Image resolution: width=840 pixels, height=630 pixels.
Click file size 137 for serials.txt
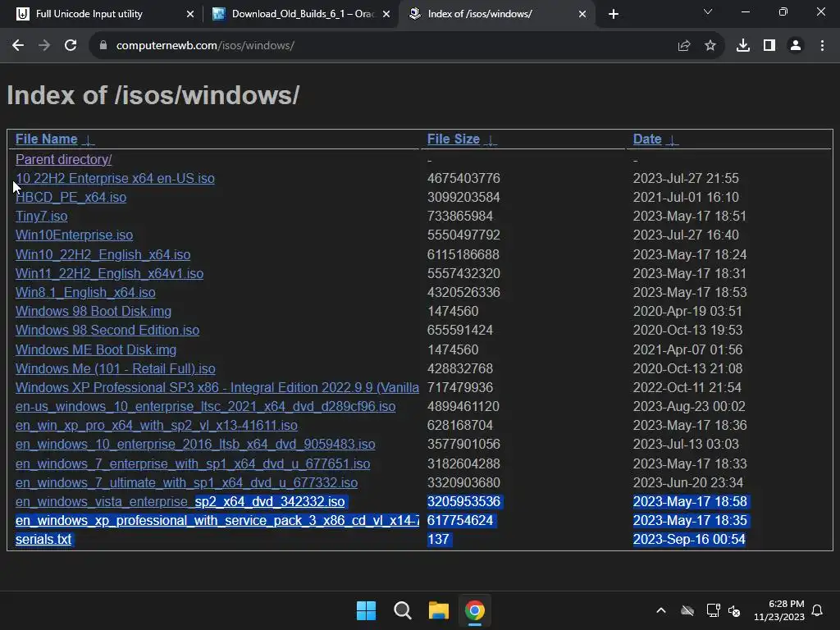pyautogui.click(x=438, y=540)
